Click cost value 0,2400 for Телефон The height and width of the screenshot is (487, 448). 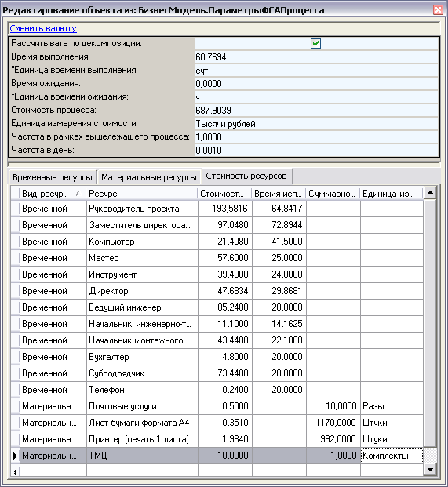click(x=225, y=390)
